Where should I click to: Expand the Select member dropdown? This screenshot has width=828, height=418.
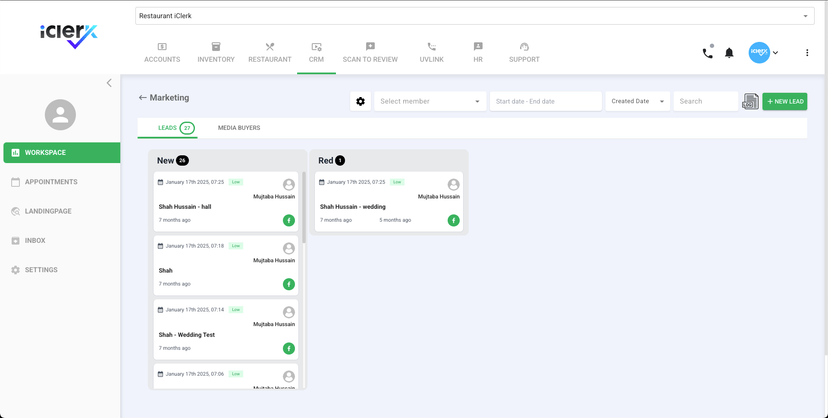430,101
